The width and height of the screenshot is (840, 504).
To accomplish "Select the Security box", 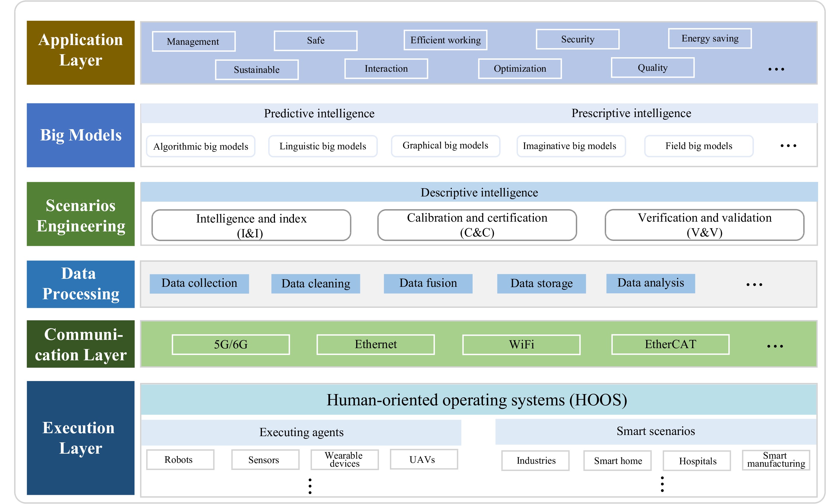I will pos(577,39).
